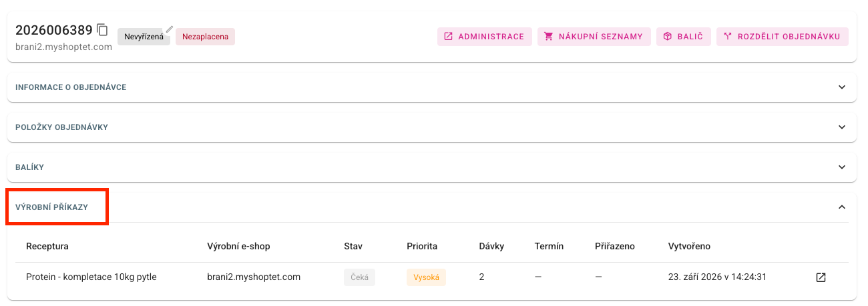Image resolution: width=868 pixels, height=306 pixels.
Task: Click the Nevyřízená status badge
Action: (x=144, y=37)
